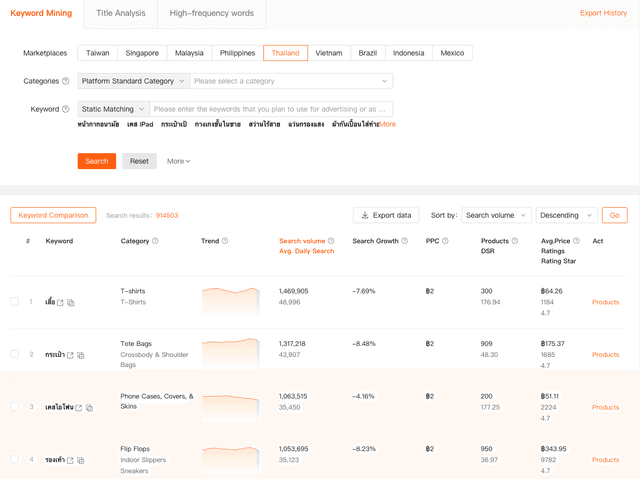Open Products link for เคสไอโฟน row
The image size is (640, 479).
click(x=605, y=407)
